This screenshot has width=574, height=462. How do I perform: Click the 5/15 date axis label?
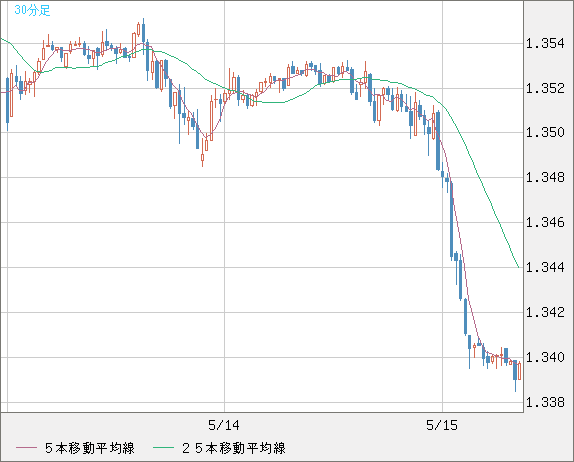click(x=442, y=425)
